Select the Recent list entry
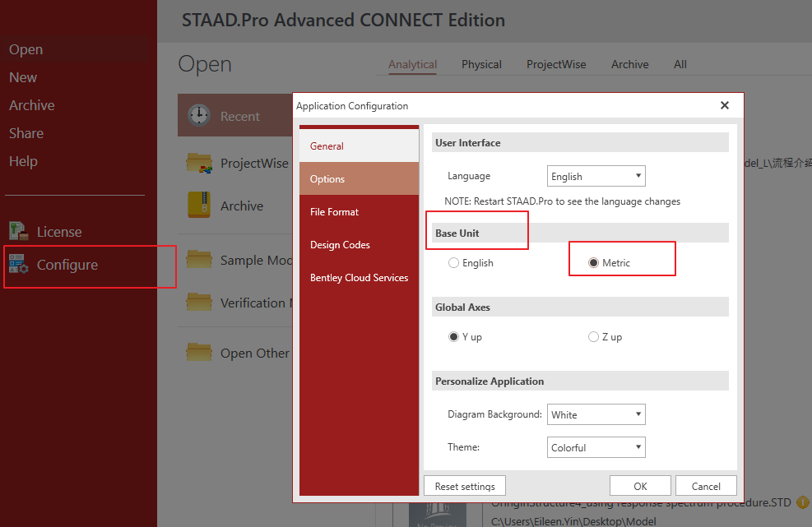This screenshot has height=527, width=812. pos(235,115)
